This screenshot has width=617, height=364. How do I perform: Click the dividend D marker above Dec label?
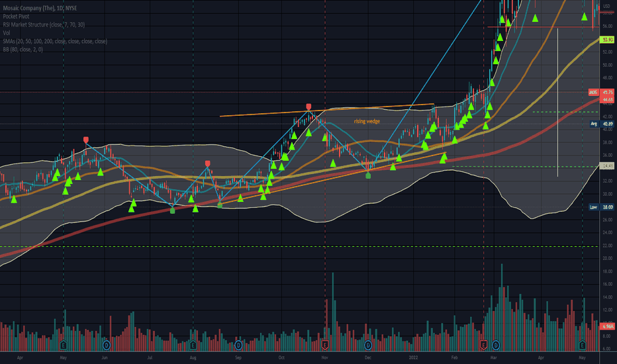pyautogui.click(x=368, y=345)
